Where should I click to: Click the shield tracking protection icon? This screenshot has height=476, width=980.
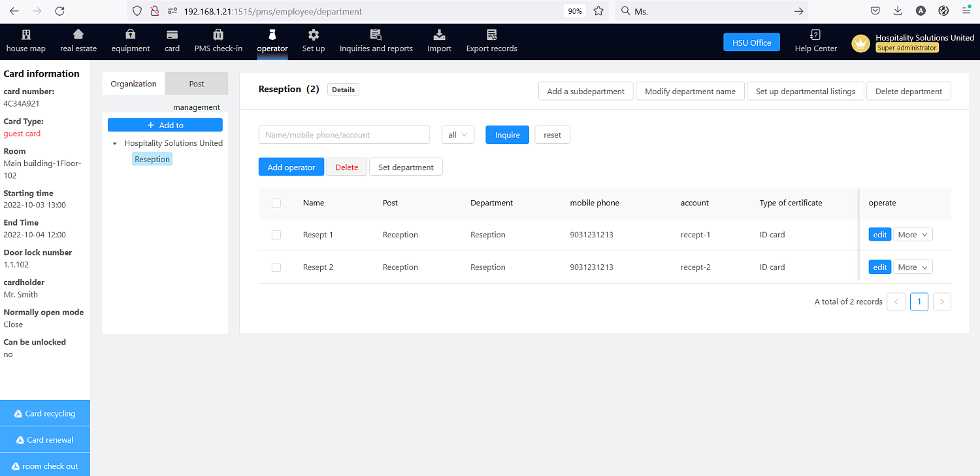[137, 11]
